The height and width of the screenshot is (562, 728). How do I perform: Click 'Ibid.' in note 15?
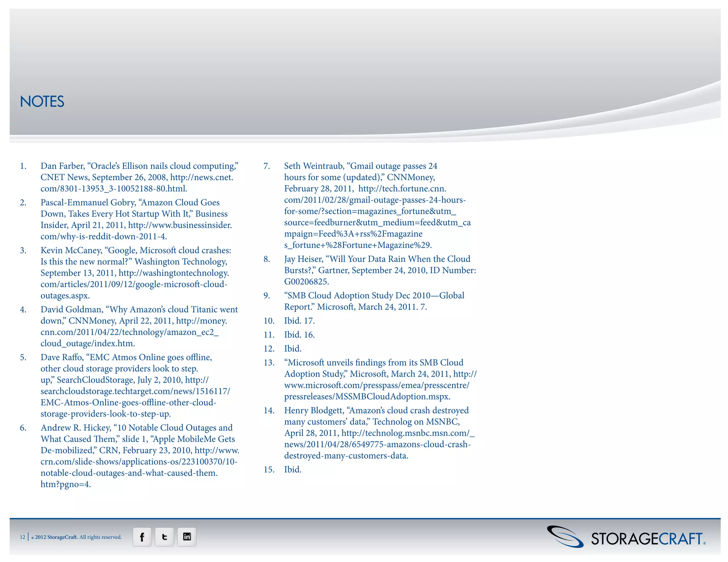point(293,469)
